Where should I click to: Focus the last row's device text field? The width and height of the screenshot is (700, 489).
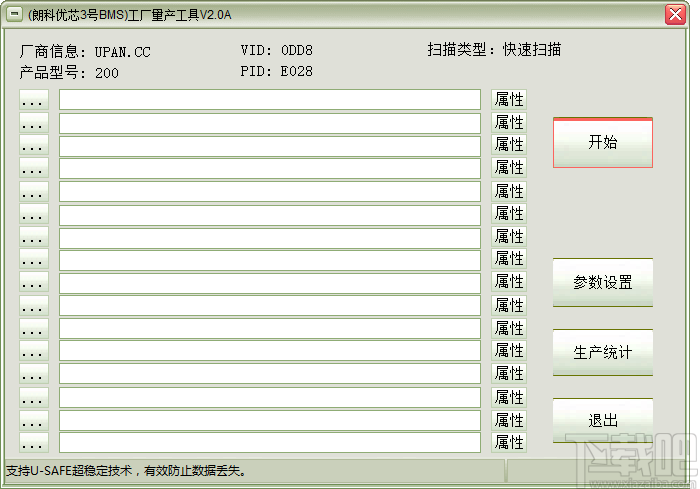pos(270,442)
